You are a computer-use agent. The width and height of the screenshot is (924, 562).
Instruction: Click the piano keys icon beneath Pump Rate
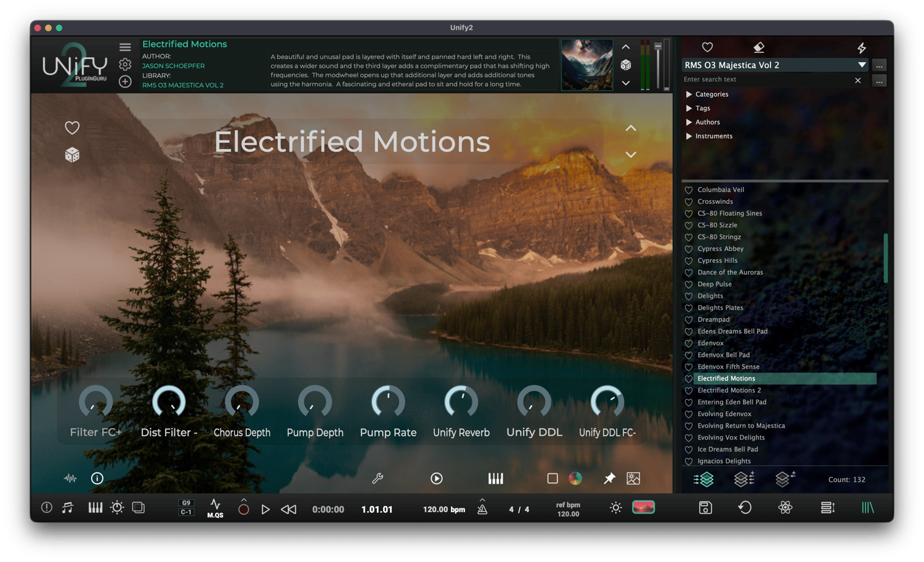(496, 478)
